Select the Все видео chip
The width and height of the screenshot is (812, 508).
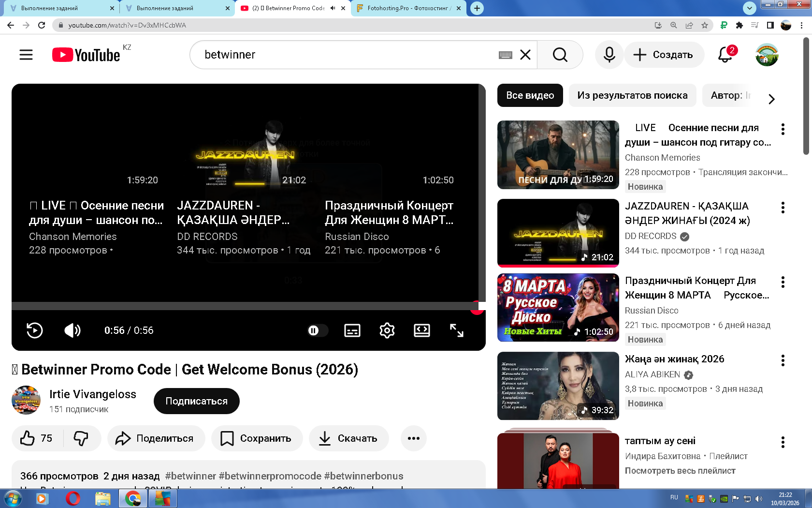tap(530, 95)
